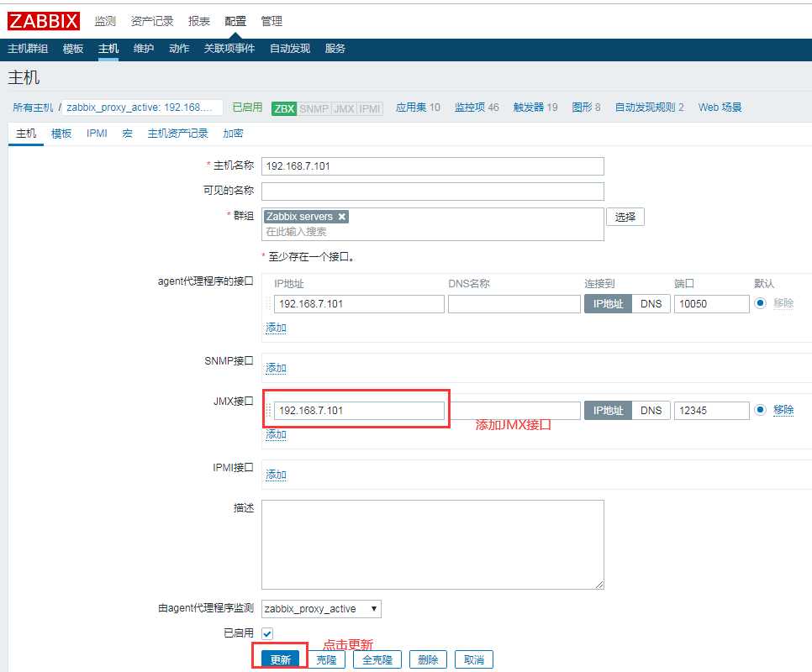Add another agent interface via 添加
This screenshot has height=672, width=812.
[x=276, y=328]
